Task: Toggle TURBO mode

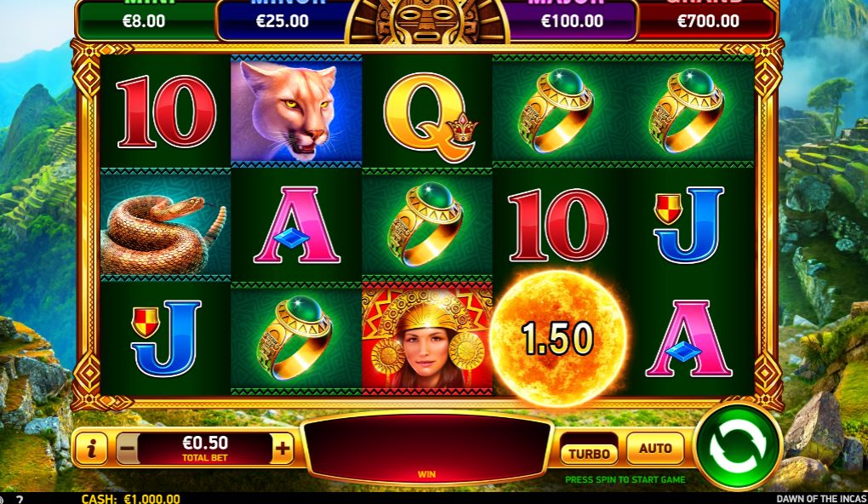Action: tap(589, 454)
